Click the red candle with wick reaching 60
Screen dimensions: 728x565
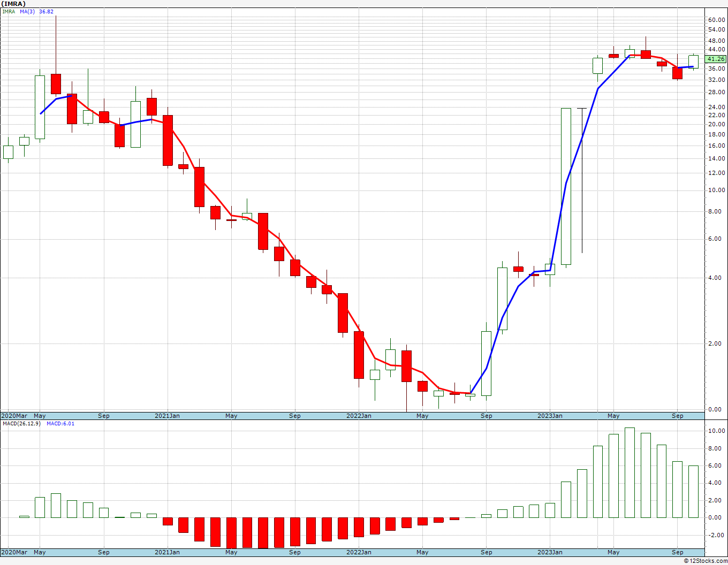coord(56,84)
